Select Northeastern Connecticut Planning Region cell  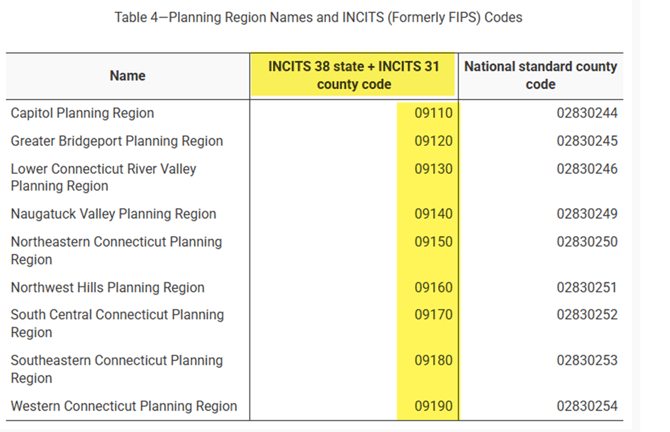116,250
